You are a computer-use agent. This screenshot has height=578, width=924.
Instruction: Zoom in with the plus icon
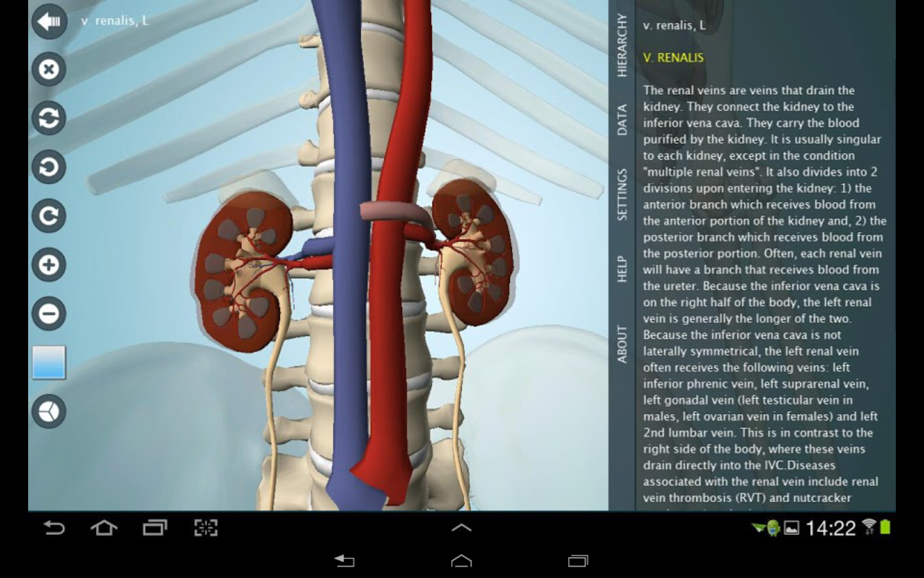pos(49,265)
